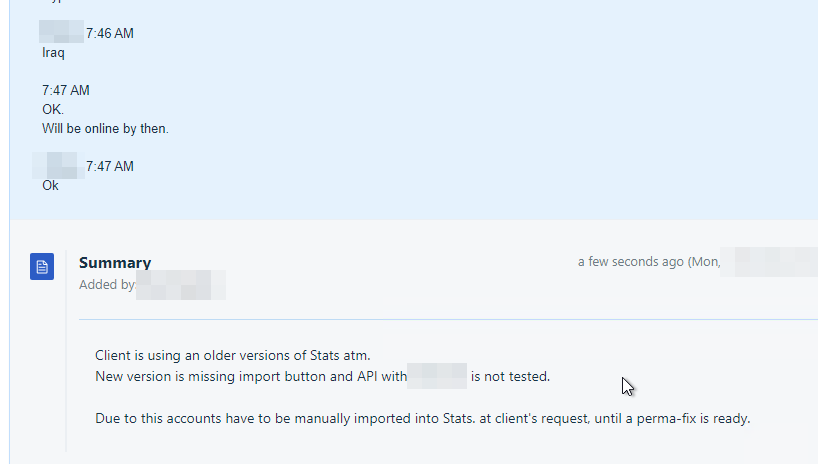Viewport: 818px width, 464px height.
Task: Click the "Added by" label
Action: [x=107, y=284]
